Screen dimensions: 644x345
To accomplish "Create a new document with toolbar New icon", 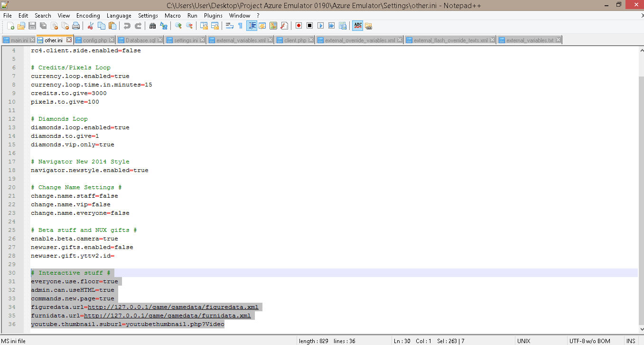I will coord(10,26).
